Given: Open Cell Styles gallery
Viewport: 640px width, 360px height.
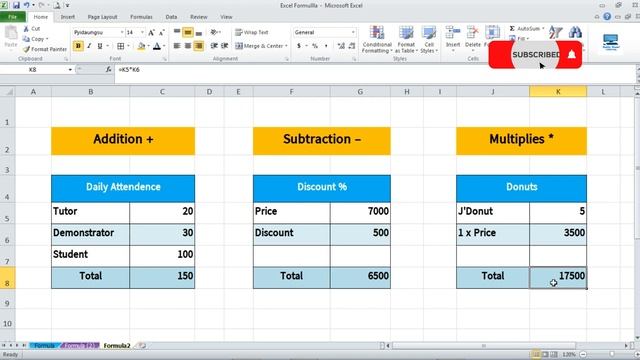Looking at the screenshot, I should click(429, 40).
